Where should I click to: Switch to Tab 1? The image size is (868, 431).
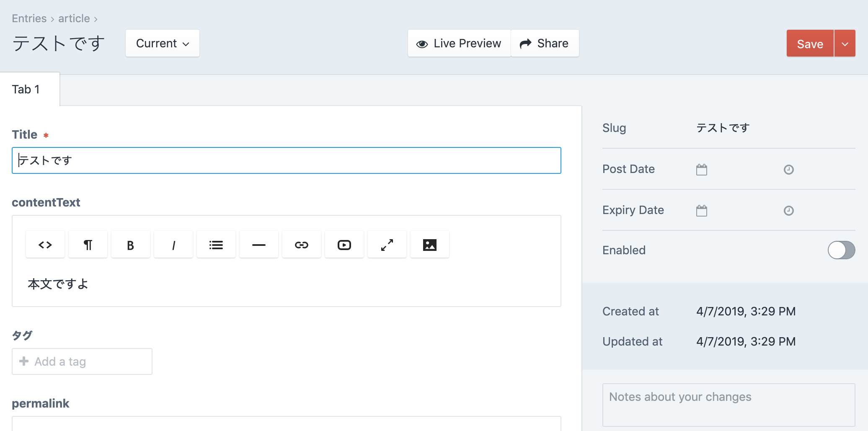(x=26, y=90)
